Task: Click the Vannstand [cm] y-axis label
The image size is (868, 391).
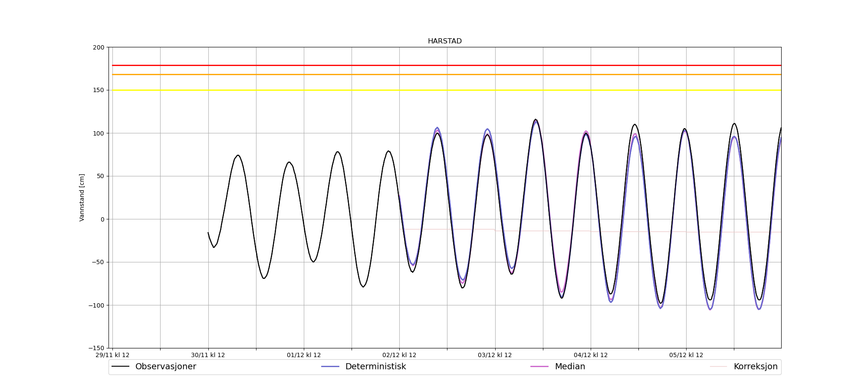Action: point(82,198)
